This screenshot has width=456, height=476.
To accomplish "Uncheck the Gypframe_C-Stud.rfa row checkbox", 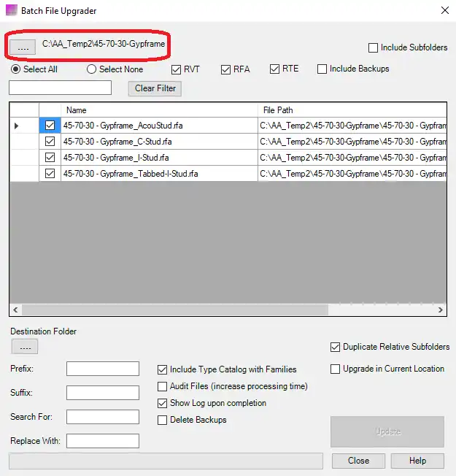I will [x=50, y=142].
